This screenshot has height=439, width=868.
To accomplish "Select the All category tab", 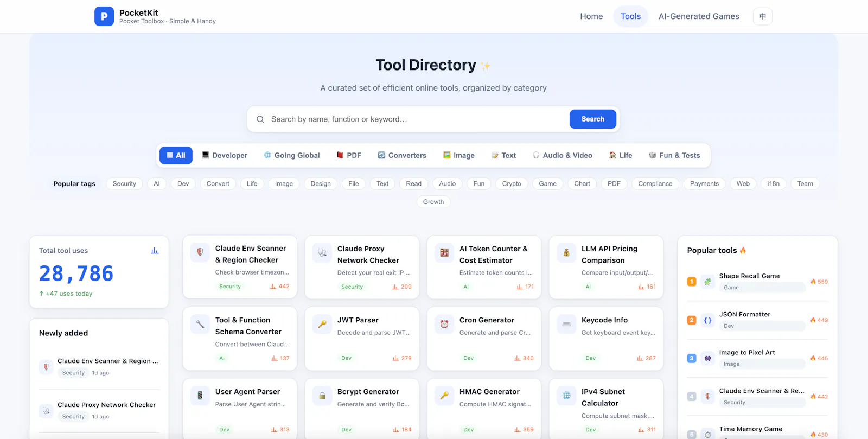I will pos(176,155).
